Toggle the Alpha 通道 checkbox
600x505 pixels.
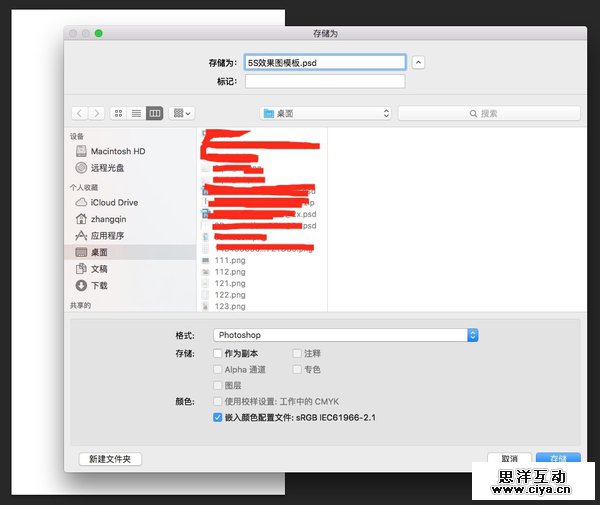tap(218, 370)
